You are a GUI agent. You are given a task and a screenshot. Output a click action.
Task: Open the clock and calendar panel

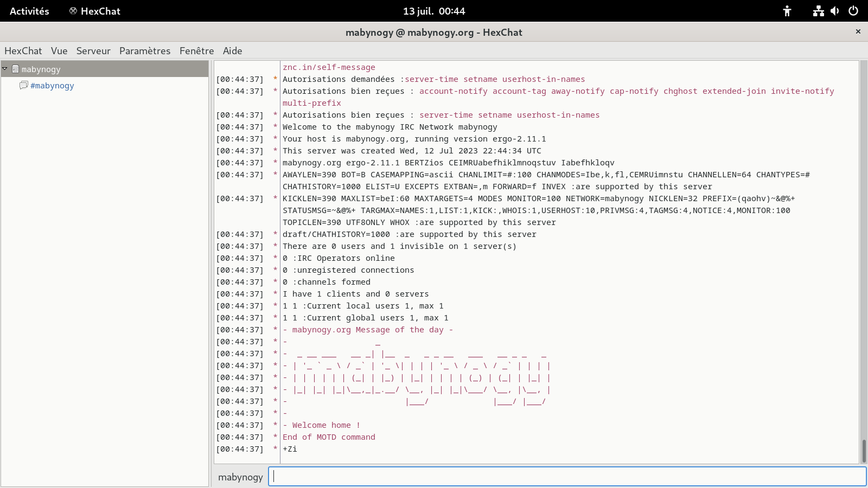pos(434,11)
